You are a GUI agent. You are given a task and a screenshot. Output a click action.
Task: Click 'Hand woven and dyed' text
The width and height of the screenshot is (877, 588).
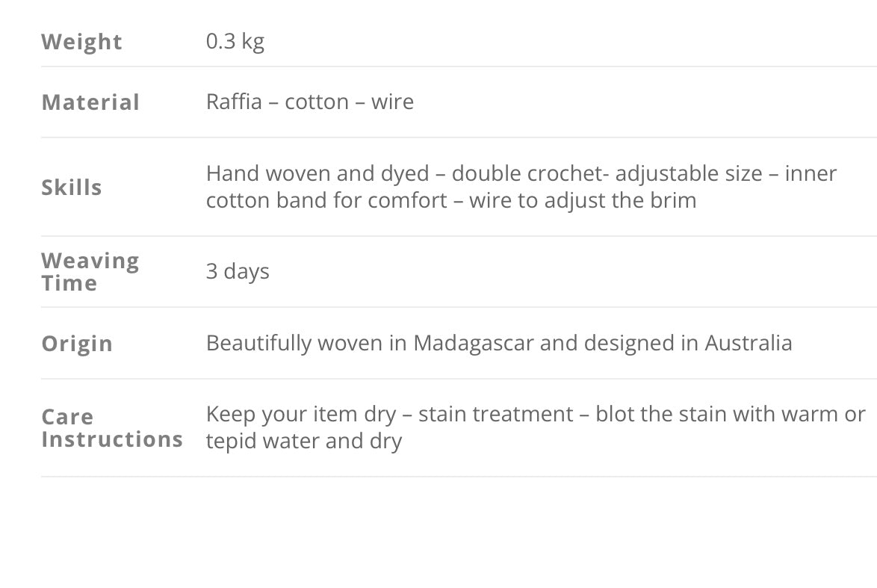coord(317,173)
